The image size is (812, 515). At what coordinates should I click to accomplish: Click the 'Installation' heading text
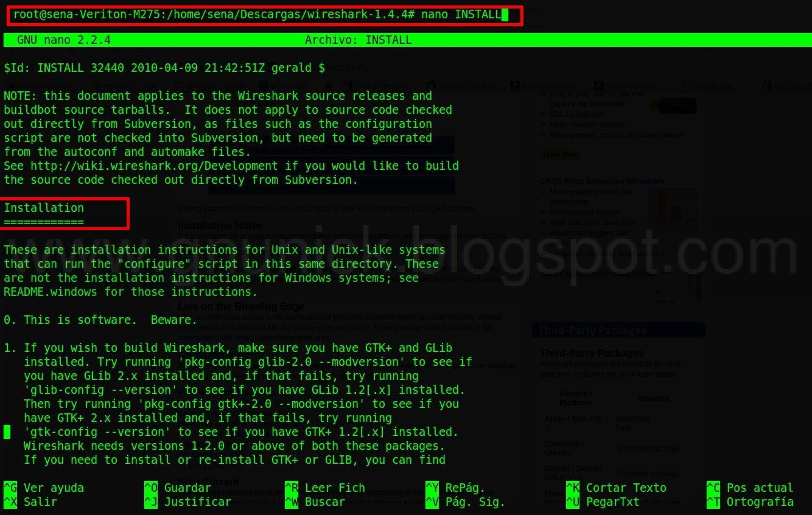tap(44, 208)
